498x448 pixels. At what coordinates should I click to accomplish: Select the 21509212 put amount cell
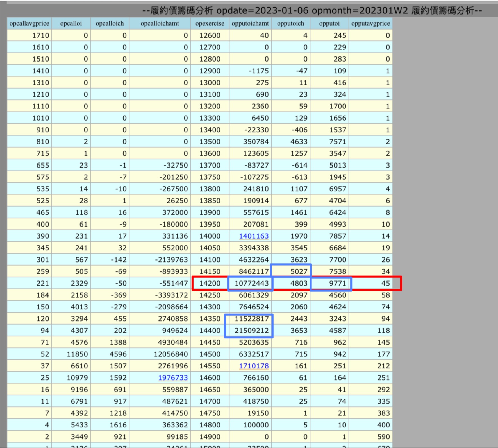coord(251,331)
